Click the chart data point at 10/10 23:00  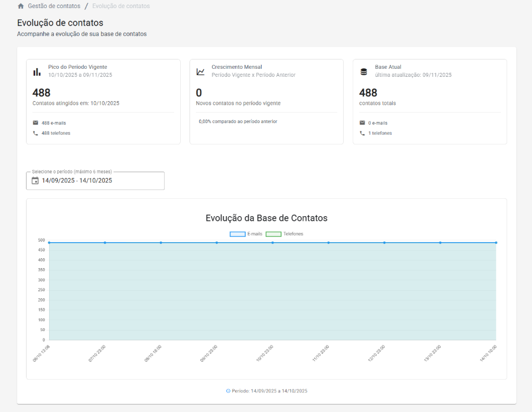(x=273, y=243)
